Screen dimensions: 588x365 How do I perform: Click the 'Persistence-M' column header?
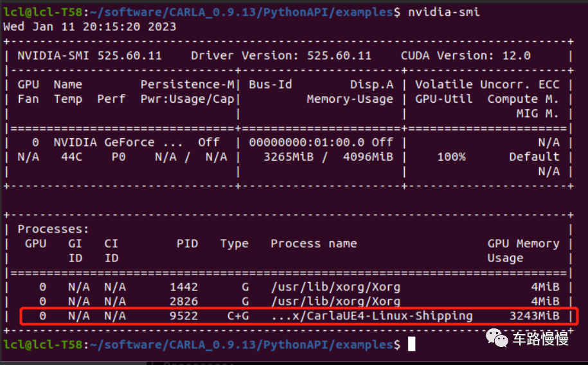tap(188, 85)
